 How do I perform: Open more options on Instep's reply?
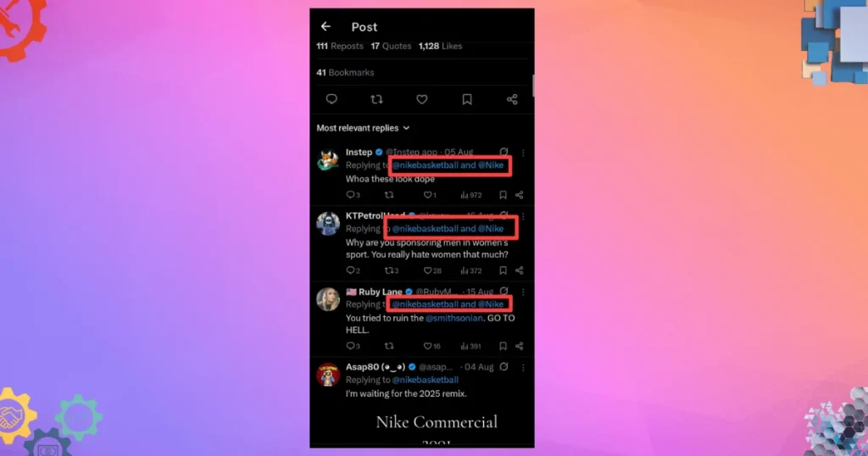(523, 153)
